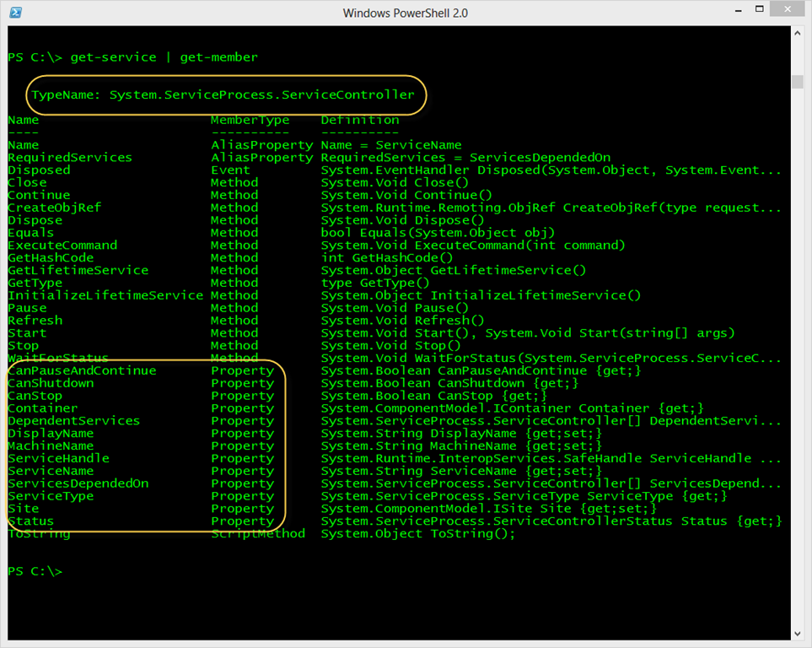Image resolution: width=812 pixels, height=648 pixels.
Task: Click 'Name = ServiceName' definition text
Action: click(x=391, y=145)
